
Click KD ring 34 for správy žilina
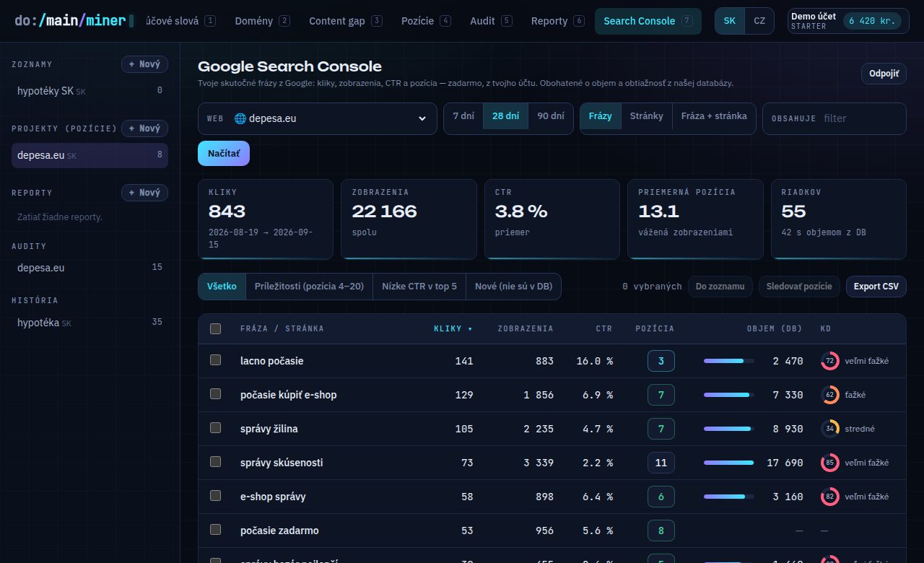point(830,429)
